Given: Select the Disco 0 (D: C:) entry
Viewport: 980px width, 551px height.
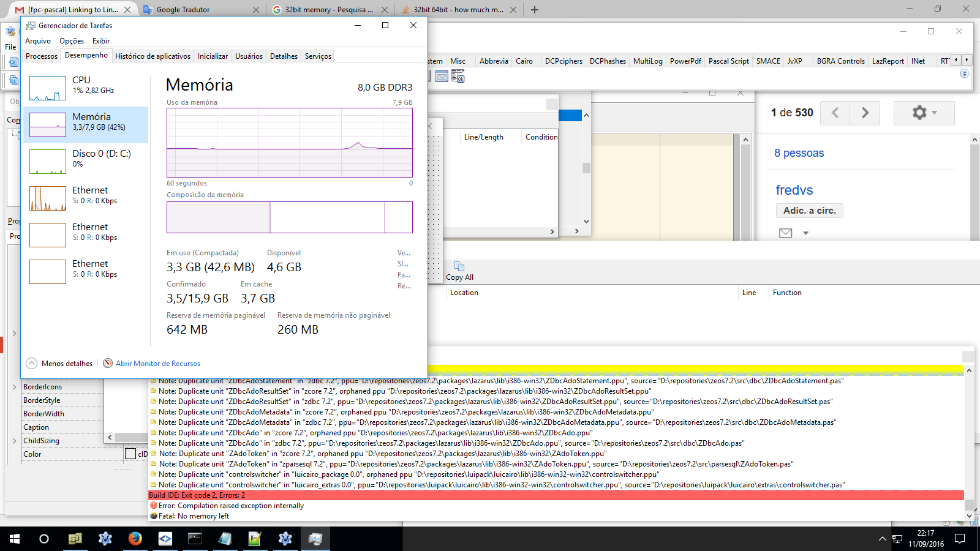Looking at the screenshot, I should coord(86,162).
